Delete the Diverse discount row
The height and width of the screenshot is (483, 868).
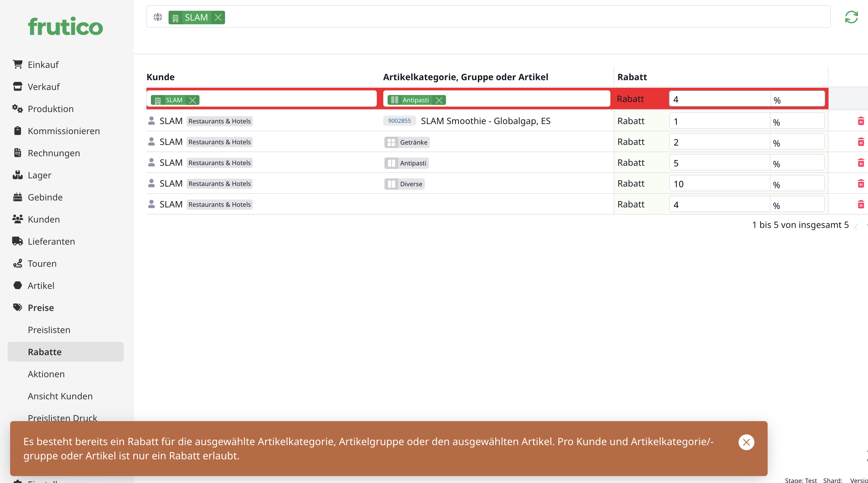click(x=861, y=184)
